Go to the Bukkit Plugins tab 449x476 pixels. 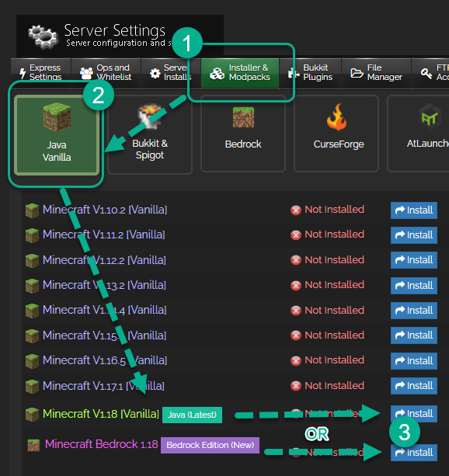(x=311, y=73)
